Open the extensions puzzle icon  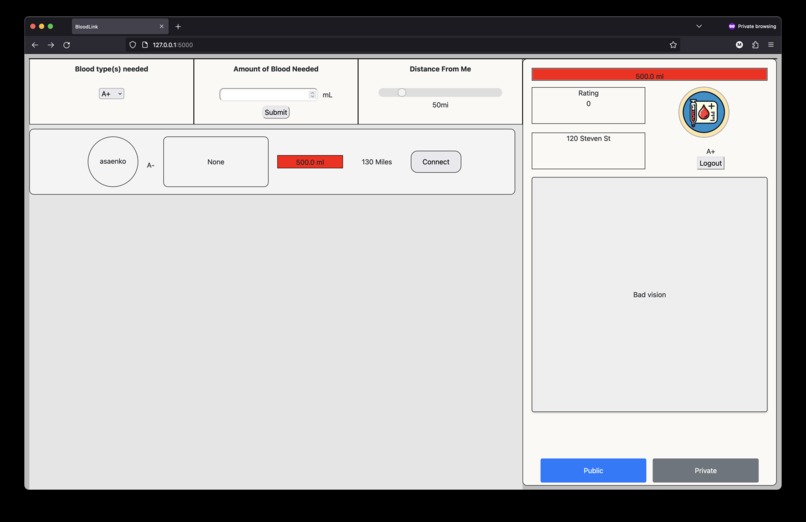(755, 45)
